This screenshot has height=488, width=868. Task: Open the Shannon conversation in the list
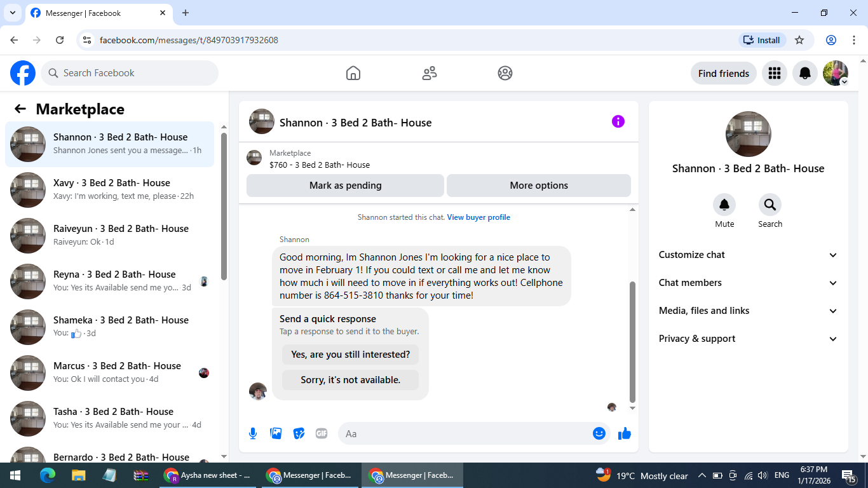[x=109, y=144]
